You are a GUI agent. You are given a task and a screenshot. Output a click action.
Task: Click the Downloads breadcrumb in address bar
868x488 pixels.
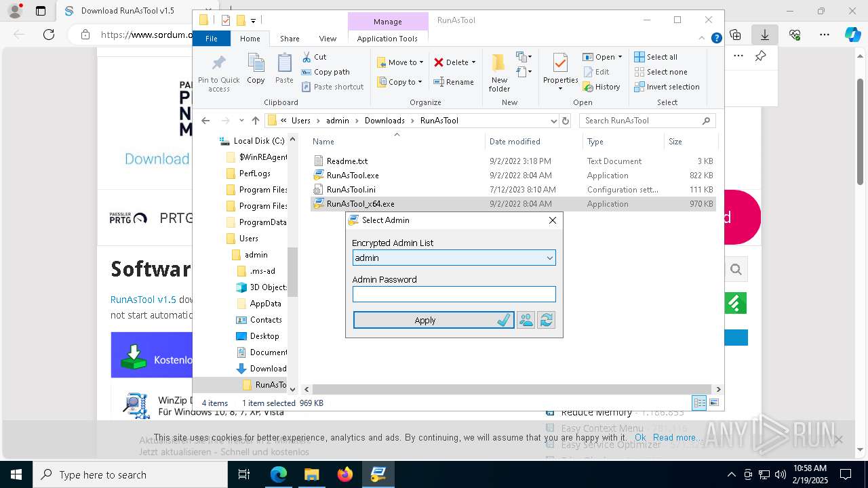tap(384, 121)
